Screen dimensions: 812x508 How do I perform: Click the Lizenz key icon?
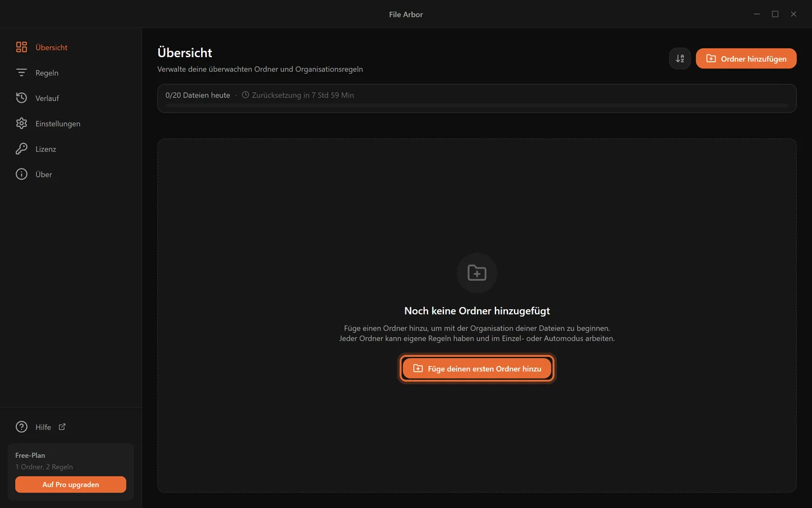[22, 149]
